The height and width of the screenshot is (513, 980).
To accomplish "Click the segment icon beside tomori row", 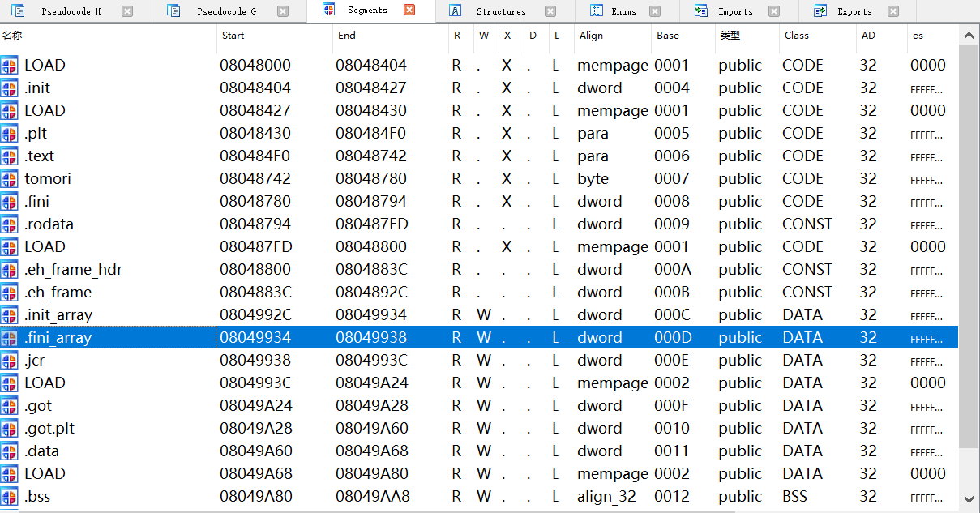I will [x=10, y=179].
